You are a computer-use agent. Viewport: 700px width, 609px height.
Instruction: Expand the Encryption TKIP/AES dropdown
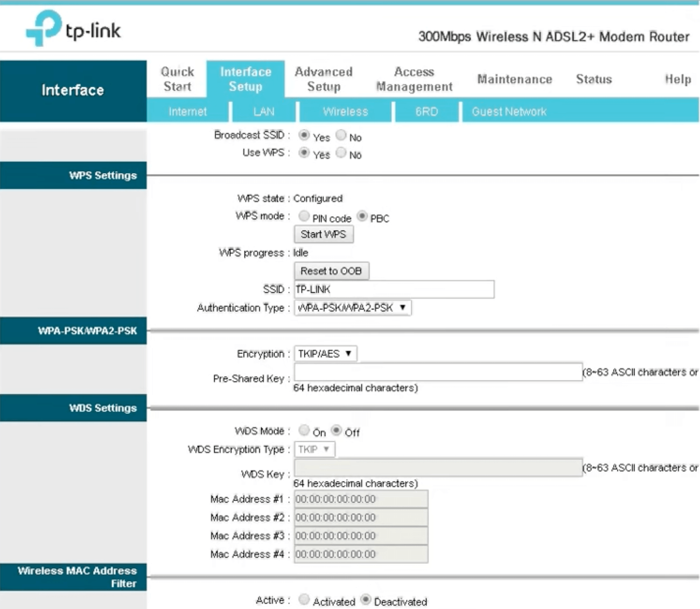[x=325, y=354]
